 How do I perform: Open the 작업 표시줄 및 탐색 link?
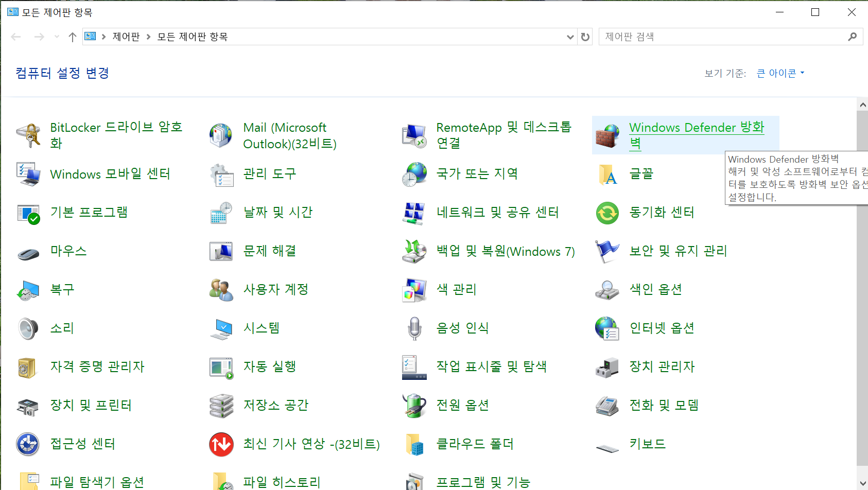pyautogui.click(x=492, y=366)
